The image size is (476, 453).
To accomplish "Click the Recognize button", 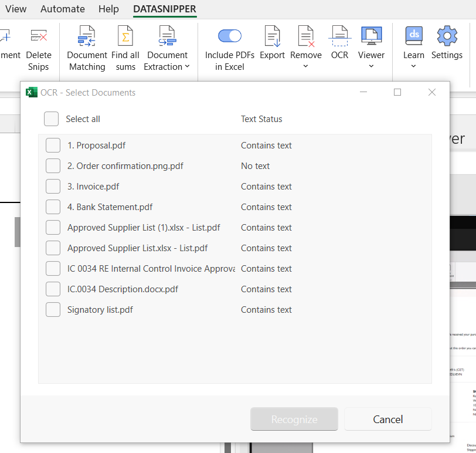I will 294,419.
